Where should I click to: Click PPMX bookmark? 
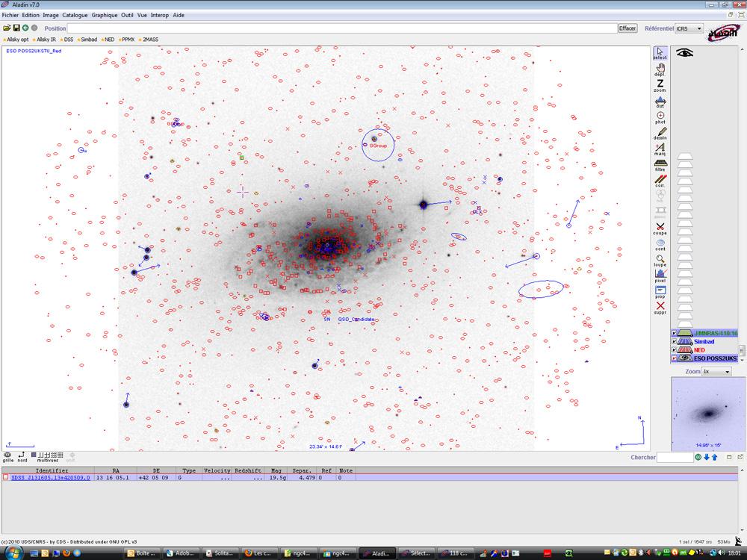[127, 40]
